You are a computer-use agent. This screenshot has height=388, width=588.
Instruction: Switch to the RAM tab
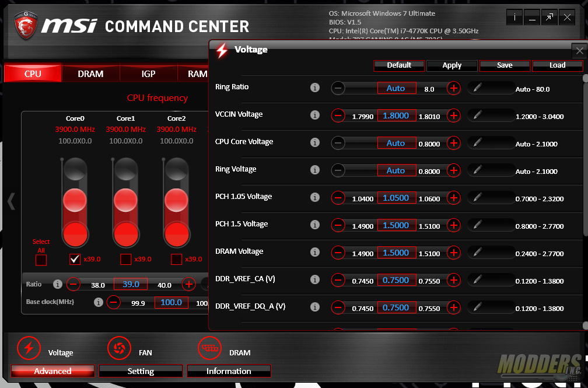(x=193, y=73)
